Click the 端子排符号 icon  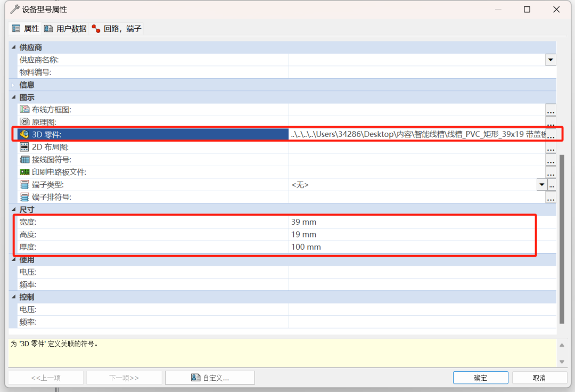(x=24, y=197)
